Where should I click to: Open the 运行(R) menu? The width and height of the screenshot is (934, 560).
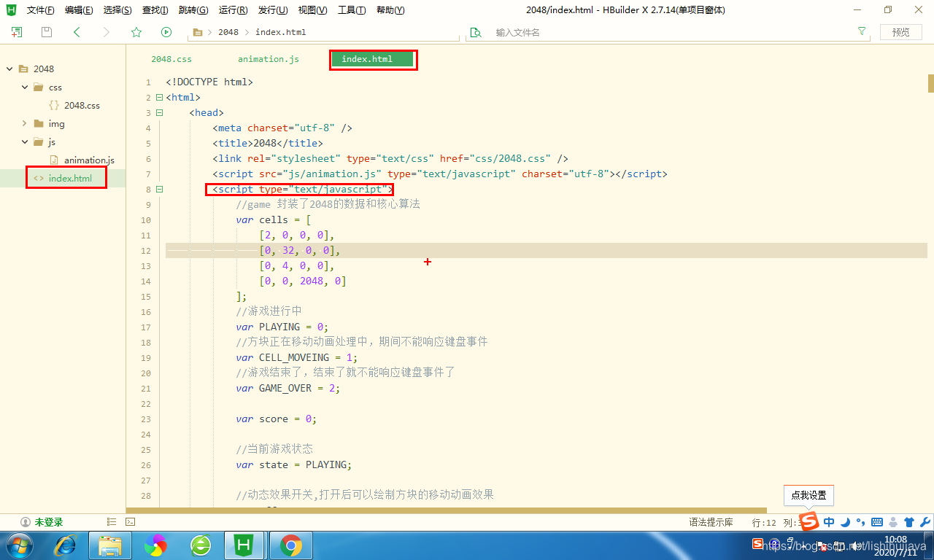(x=233, y=10)
